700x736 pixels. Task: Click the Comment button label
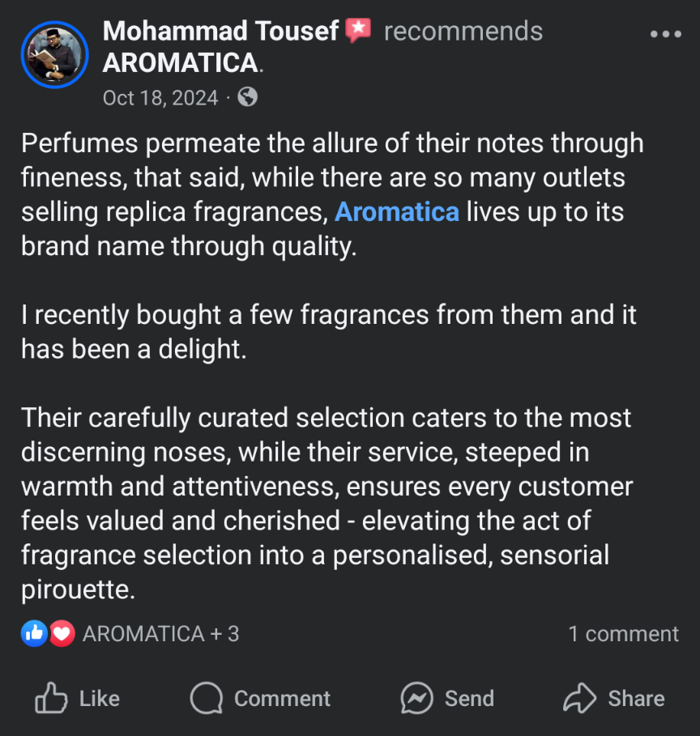pos(282,699)
